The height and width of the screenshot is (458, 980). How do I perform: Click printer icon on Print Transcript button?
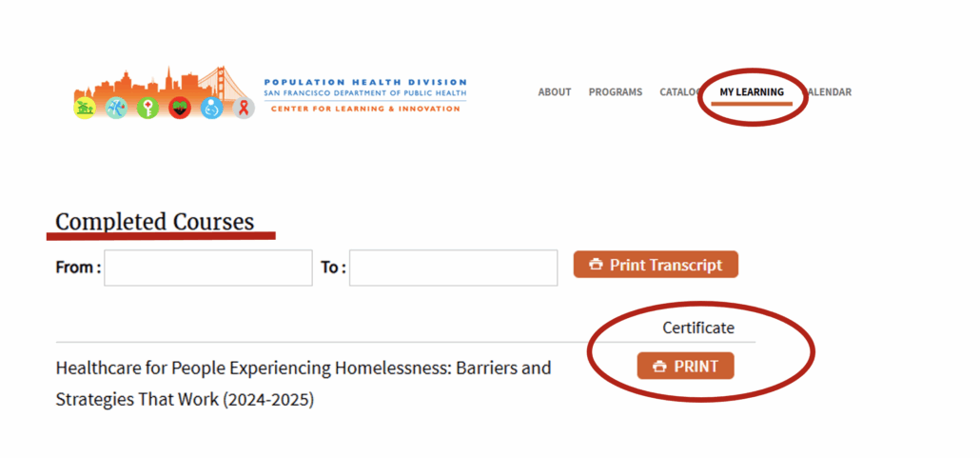[597, 265]
